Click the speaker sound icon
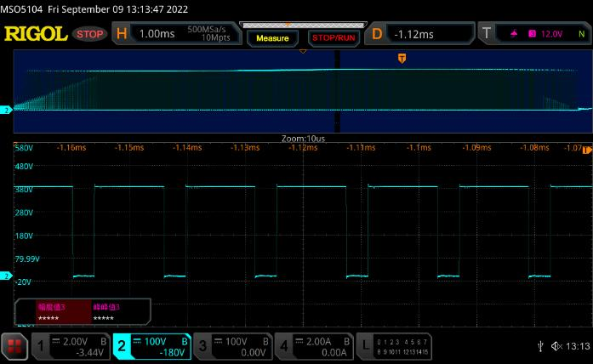Screen dimensions: 593x364 coord(557,346)
